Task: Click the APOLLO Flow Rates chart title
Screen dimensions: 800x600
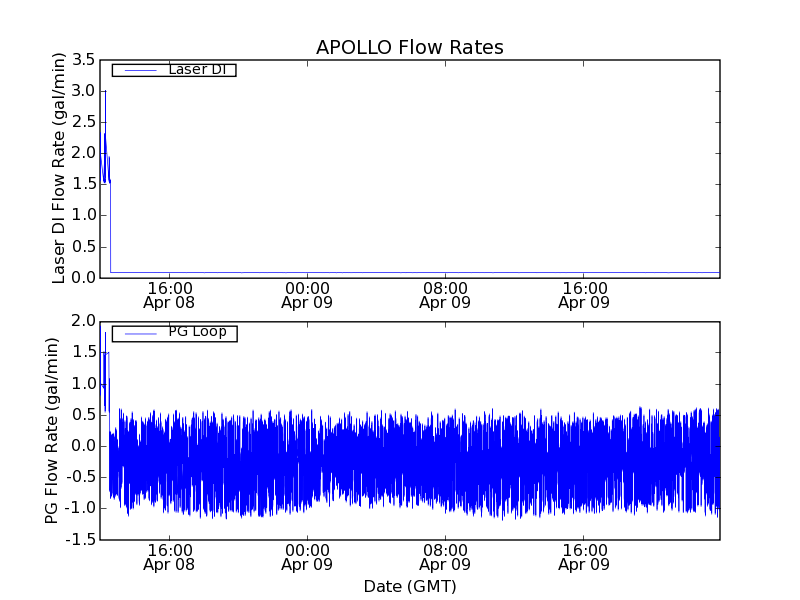Action: (409, 48)
